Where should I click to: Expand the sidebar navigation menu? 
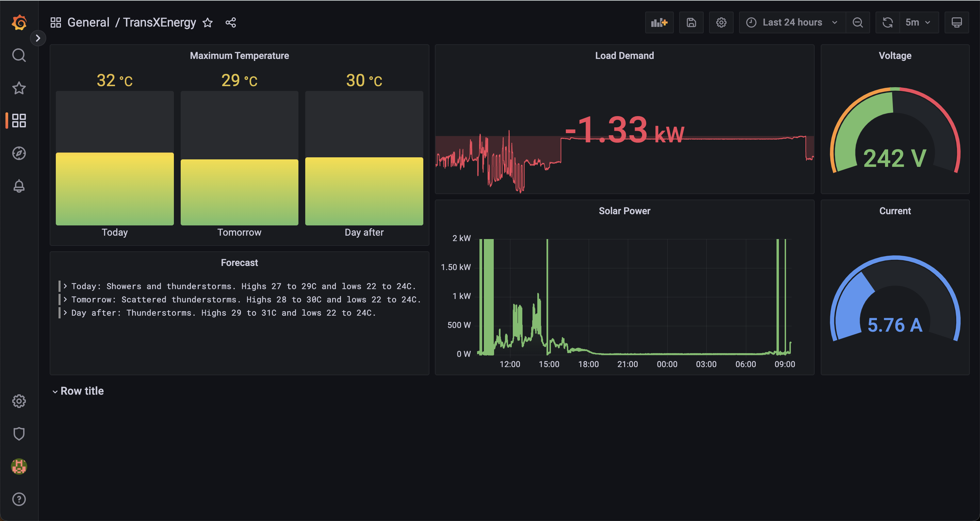click(38, 38)
